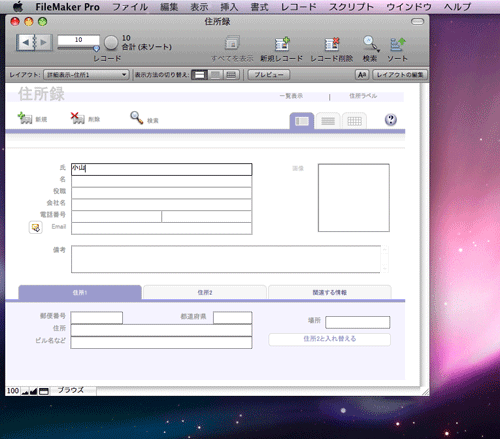Select the form view toggle in the layout bar

(x=200, y=75)
